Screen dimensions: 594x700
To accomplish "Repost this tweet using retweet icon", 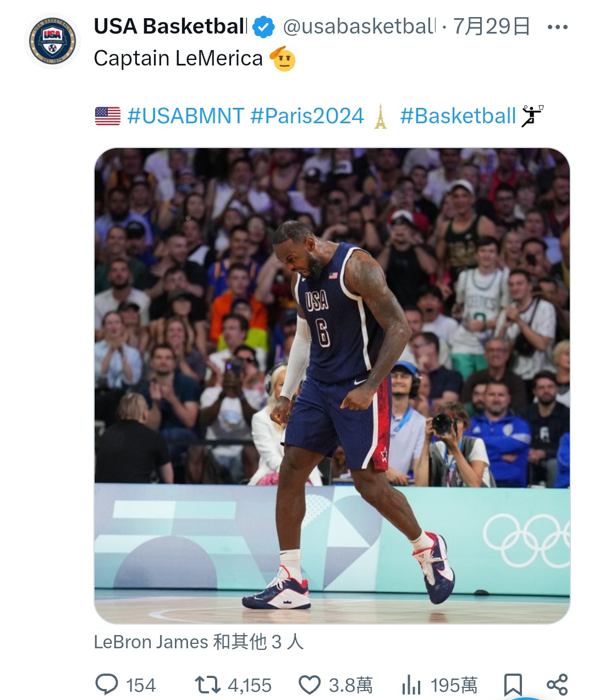I will pos(207,685).
